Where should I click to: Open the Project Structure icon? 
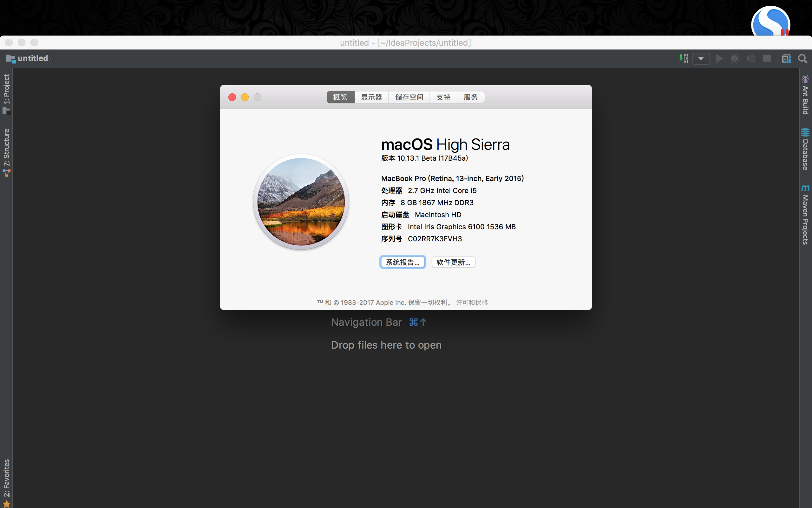click(x=787, y=58)
